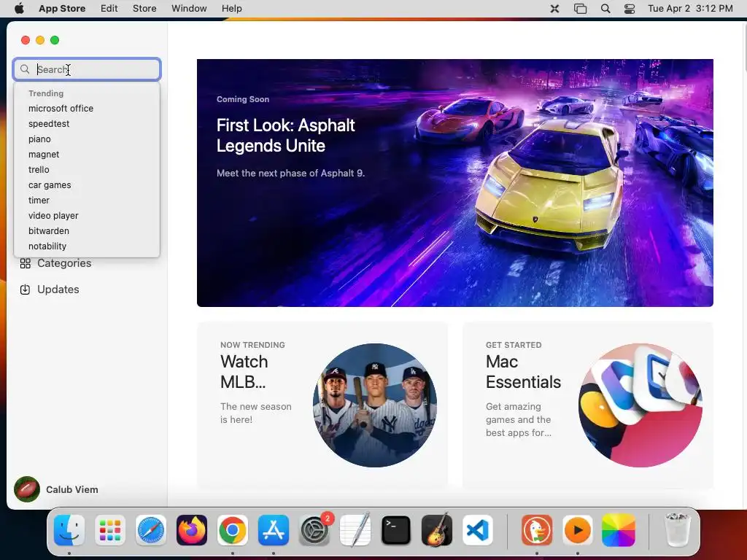The image size is (747, 560).
Task: Open orange play-button media app in Dock
Action: tap(578, 530)
